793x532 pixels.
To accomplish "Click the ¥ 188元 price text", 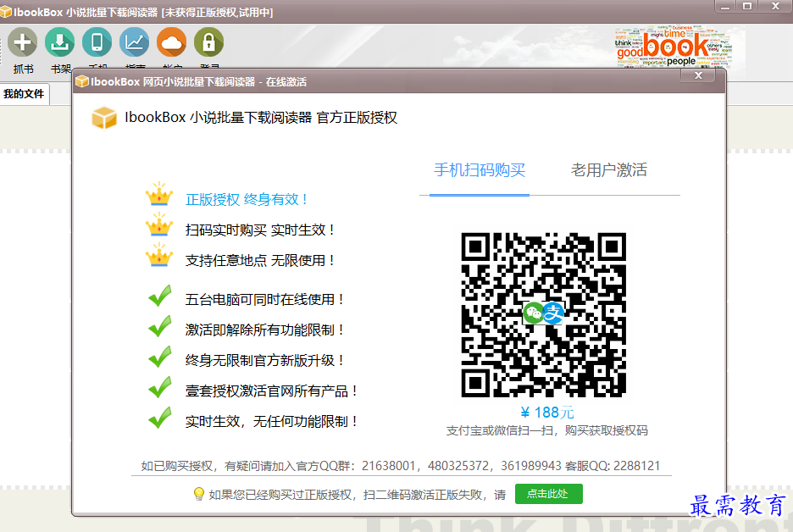I will click(x=547, y=413).
